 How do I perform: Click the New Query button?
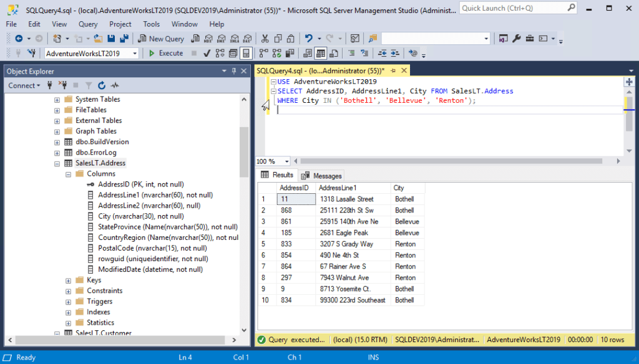[x=161, y=39]
